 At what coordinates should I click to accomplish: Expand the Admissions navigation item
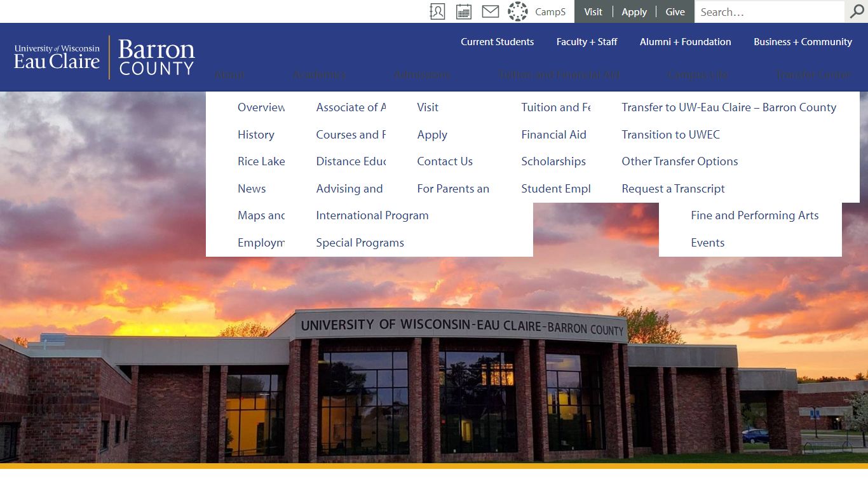422,74
